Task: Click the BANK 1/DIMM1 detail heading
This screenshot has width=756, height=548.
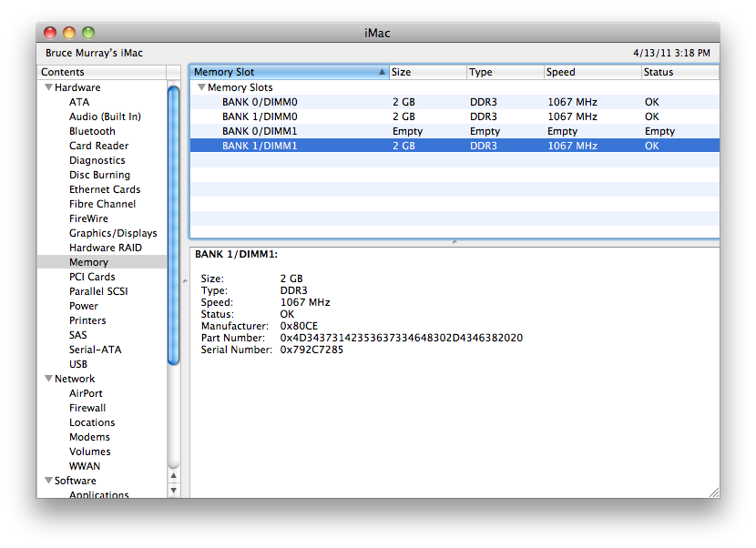Action: pos(236,255)
